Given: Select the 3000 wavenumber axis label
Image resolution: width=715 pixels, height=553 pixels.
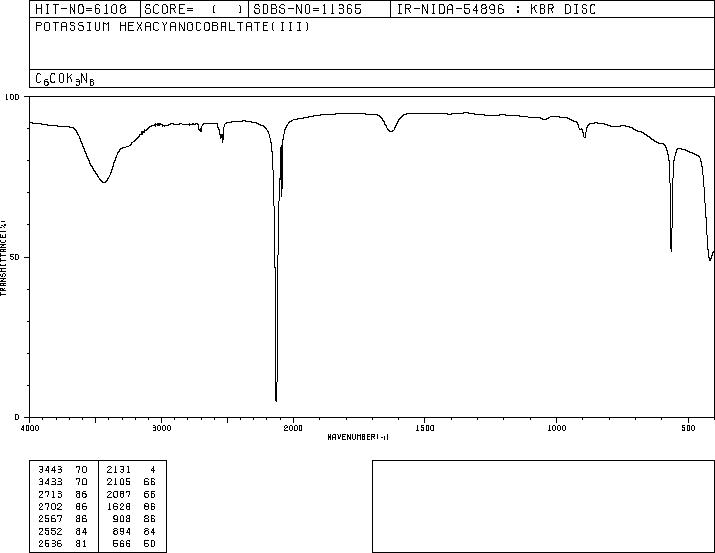Looking at the screenshot, I should click(161, 428).
